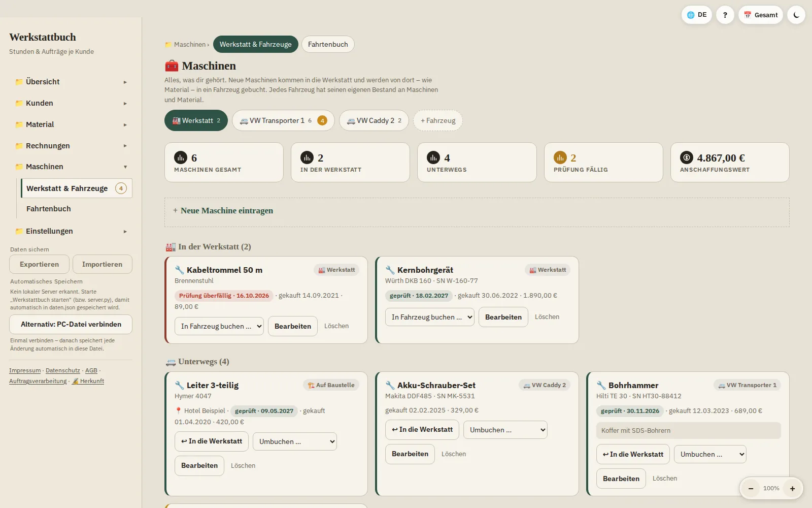
Task: Zoom out with the minus button
Action: click(x=750, y=488)
